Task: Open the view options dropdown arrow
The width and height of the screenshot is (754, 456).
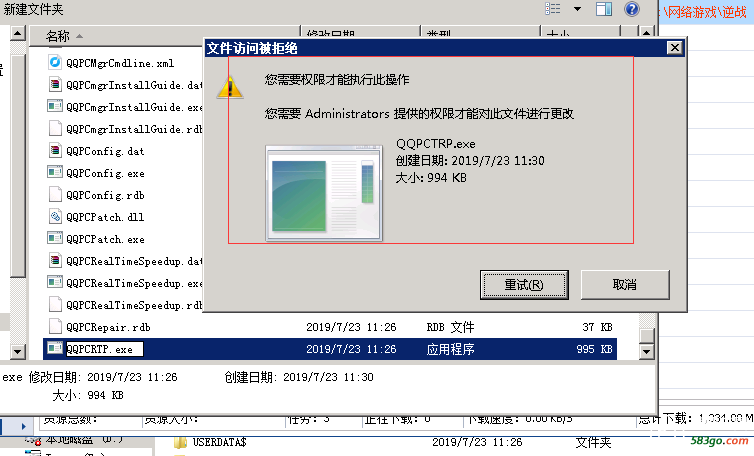Action: coord(578,9)
